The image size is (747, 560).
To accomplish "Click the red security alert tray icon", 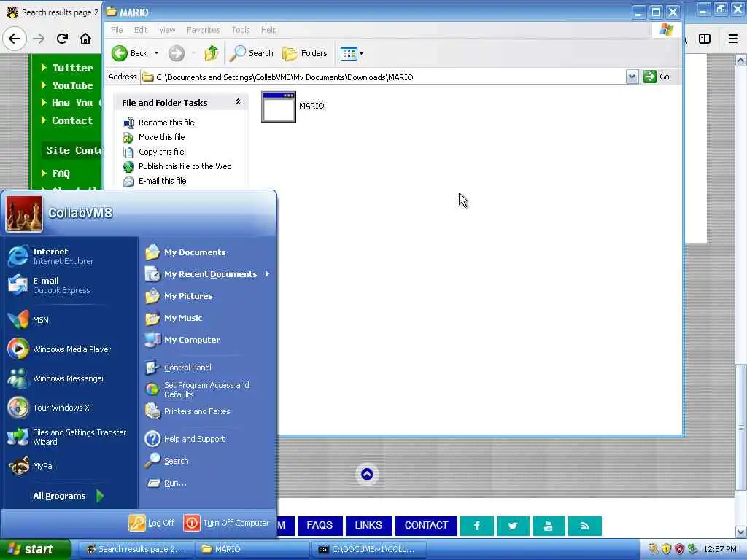I will 679,549.
